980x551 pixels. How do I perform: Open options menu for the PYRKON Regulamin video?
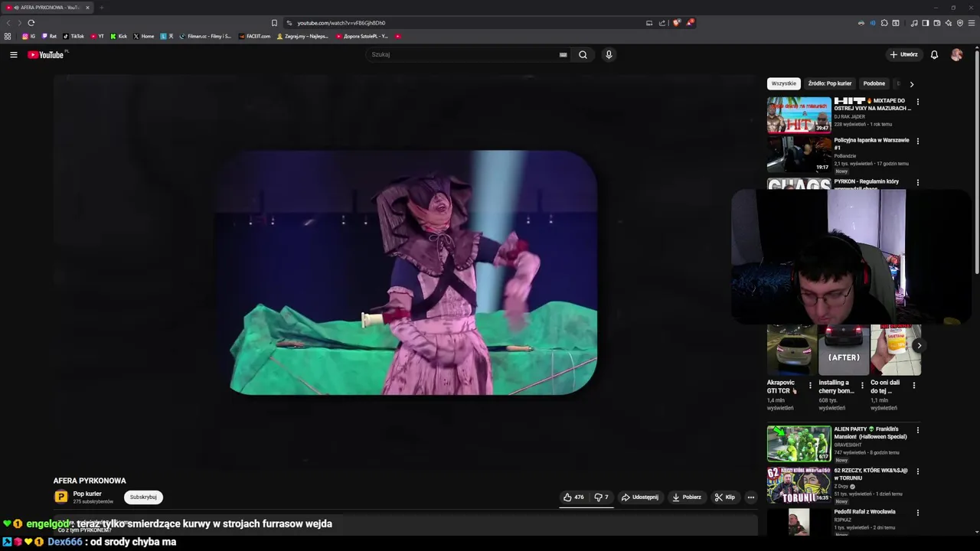point(917,182)
